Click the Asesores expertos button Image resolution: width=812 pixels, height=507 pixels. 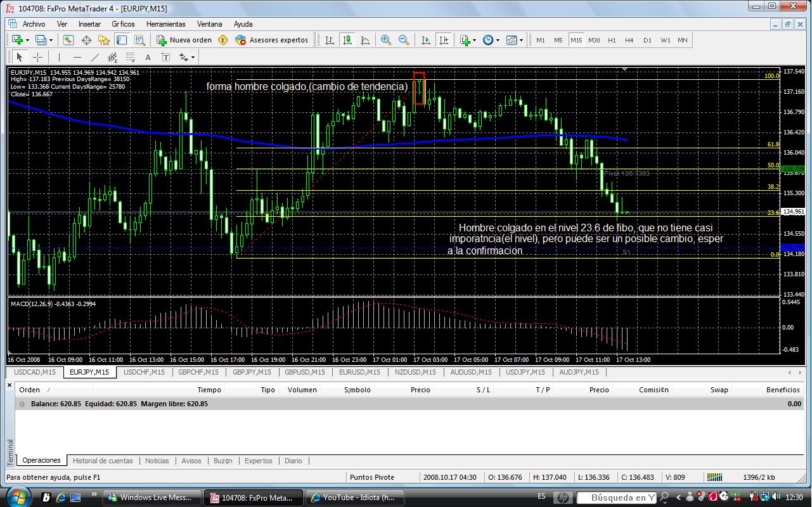coord(271,40)
